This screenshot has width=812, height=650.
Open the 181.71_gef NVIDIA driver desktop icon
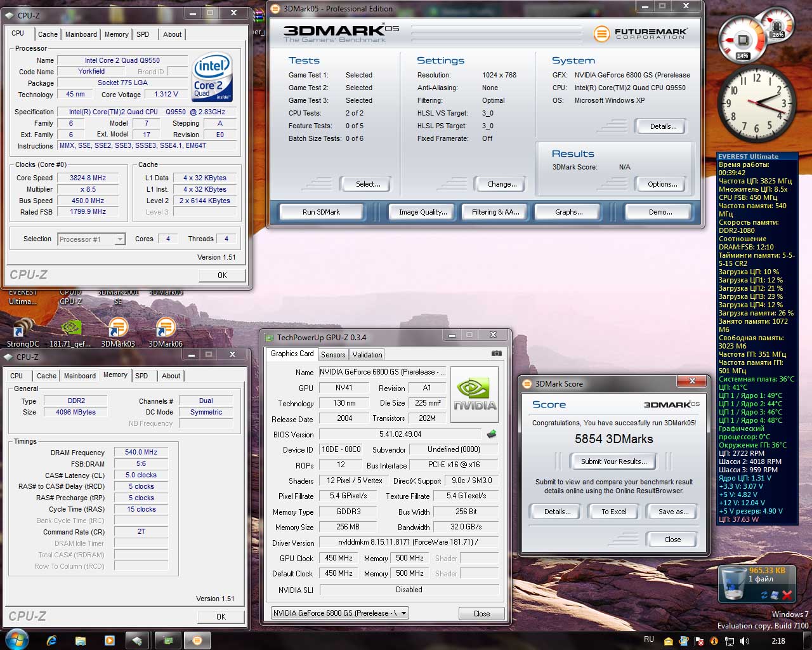71,332
